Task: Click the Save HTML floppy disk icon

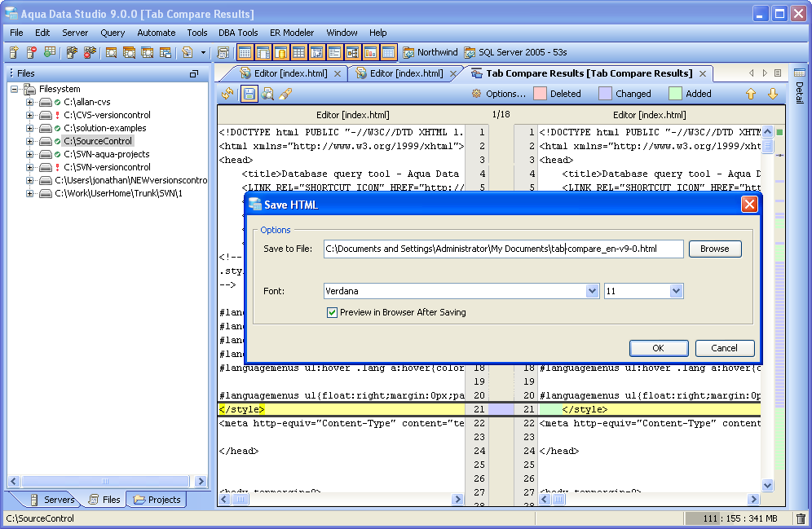Action: tap(249, 94)
